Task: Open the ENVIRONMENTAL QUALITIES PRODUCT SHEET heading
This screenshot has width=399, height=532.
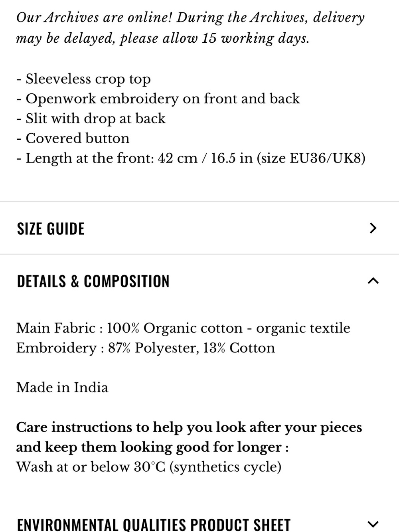Action: 154,524
